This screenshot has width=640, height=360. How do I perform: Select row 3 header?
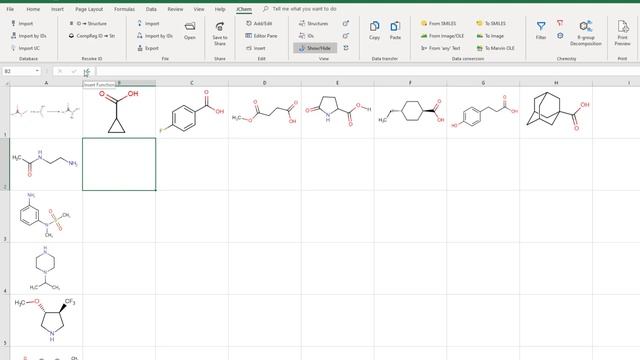pyautogui.click(x=5, y=216)
